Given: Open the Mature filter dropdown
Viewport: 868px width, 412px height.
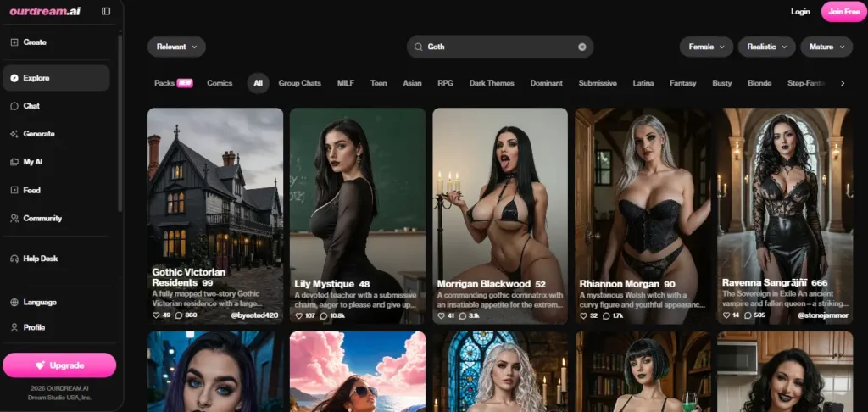Looking at the screenshot, I should 826,47.
